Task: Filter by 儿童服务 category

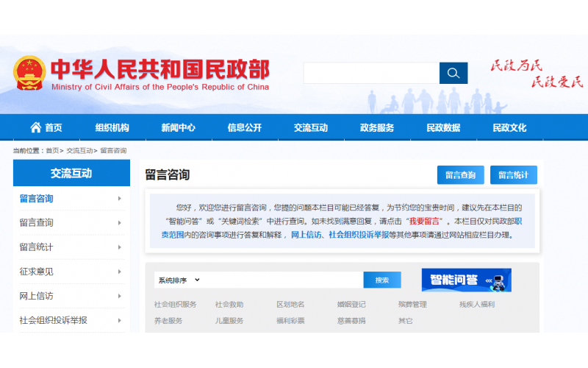Action: coord(229,321)
